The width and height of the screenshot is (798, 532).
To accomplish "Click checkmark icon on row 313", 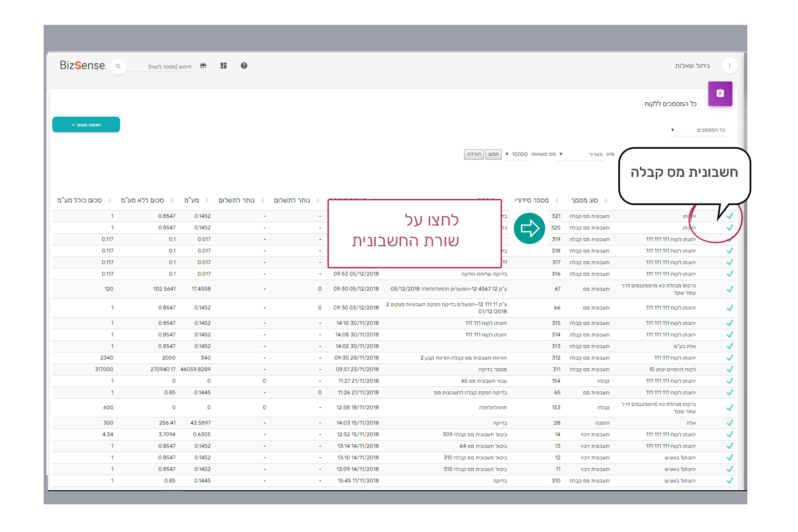I will coord(730,346).
